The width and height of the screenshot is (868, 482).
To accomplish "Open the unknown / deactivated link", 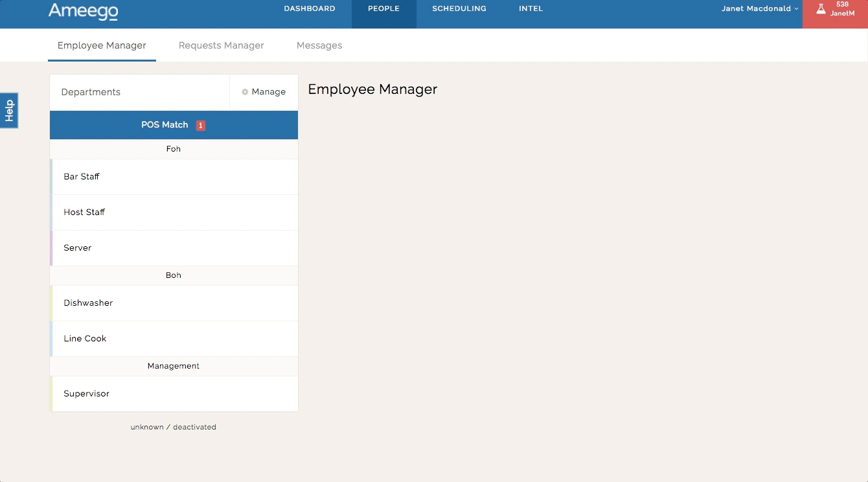I will click(x=174, y=427).
